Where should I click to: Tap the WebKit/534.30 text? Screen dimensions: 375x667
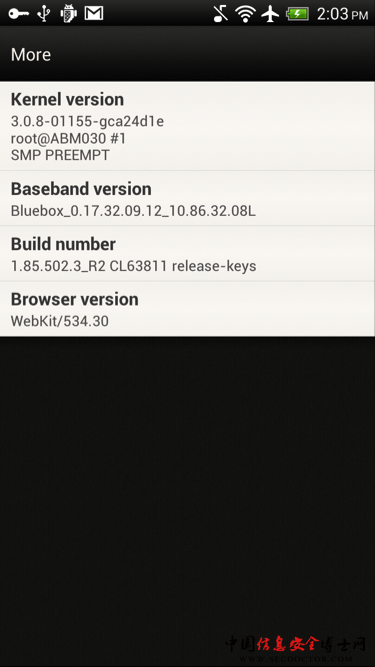tap(60, 321)
